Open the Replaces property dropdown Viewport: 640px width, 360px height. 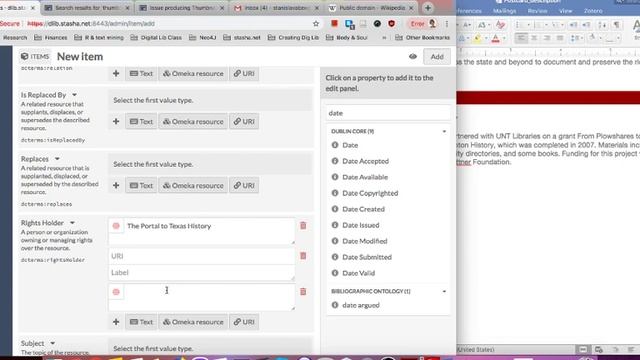[57, 159]
